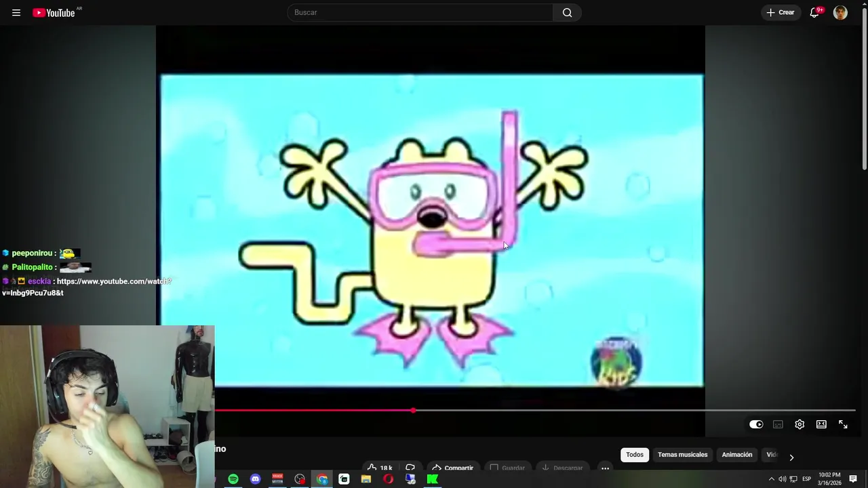Click the Crear button
The height and width of the screenshot is (488, 868).
pyautogui.click(x=780, y=12)
